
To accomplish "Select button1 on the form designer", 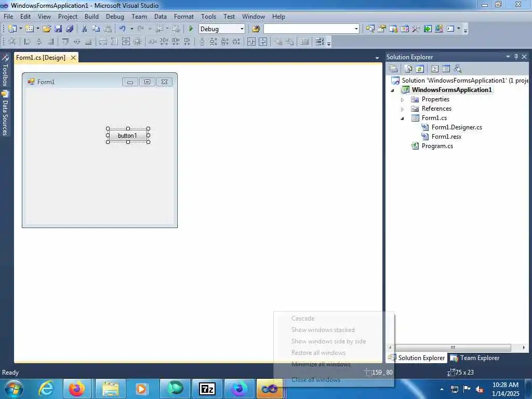I will 128,136.
